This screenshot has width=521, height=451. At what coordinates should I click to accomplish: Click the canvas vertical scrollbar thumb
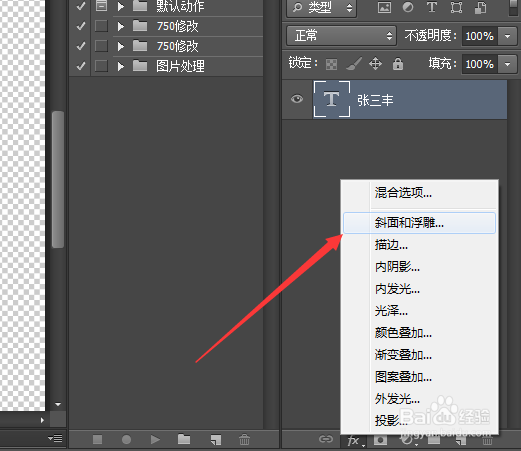(x=58, y=180)
